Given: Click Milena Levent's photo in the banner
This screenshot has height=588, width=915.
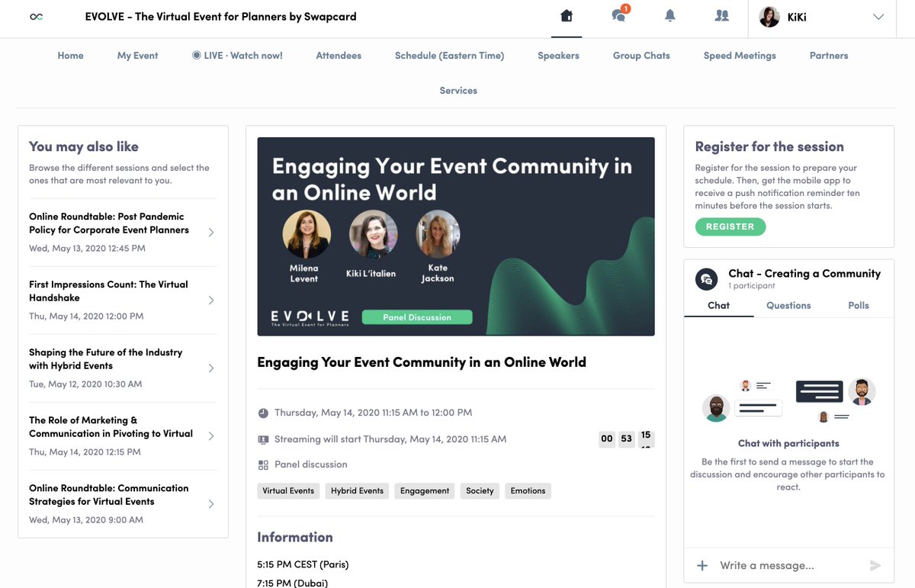Looking at the screenshot, I should click(307, 234).
